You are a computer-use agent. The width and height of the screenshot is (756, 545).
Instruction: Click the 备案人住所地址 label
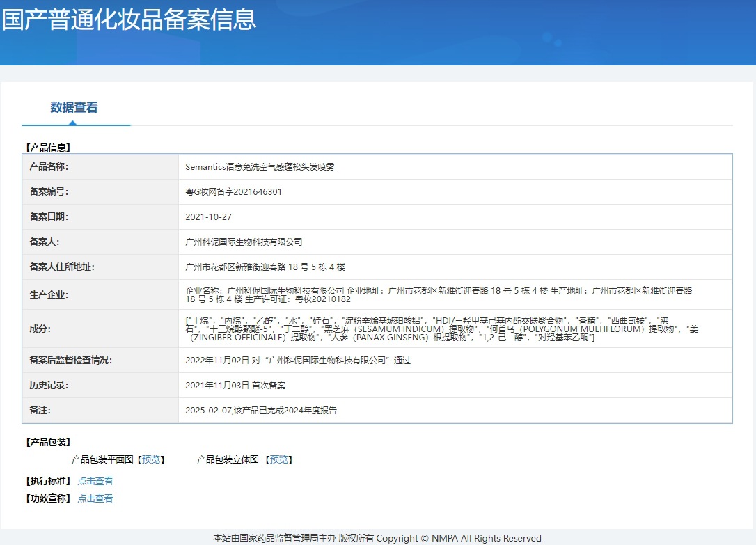(x=62, y=267)
